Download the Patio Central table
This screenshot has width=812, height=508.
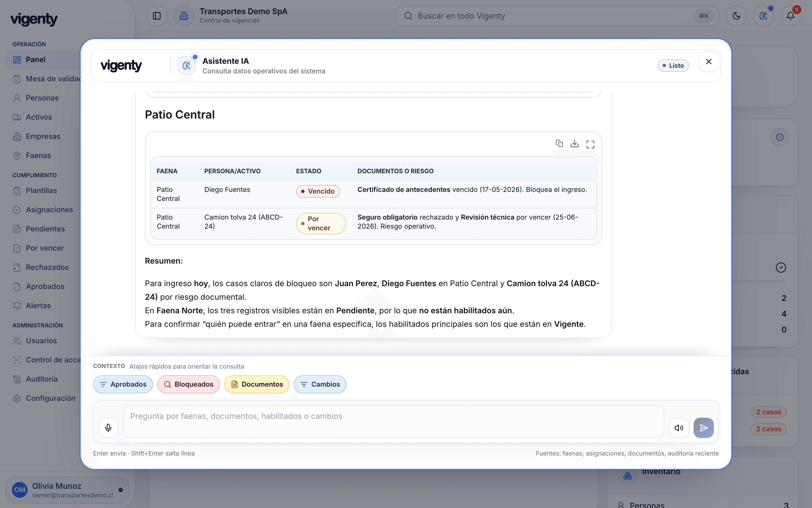tap(574, 144)
